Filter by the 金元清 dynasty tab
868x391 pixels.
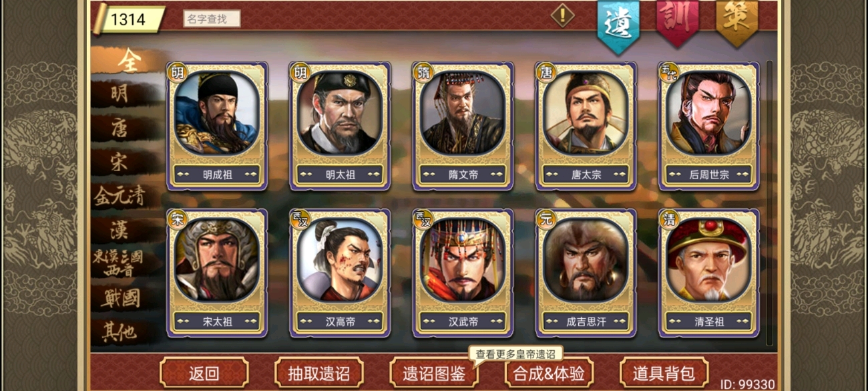pos(120,196)
